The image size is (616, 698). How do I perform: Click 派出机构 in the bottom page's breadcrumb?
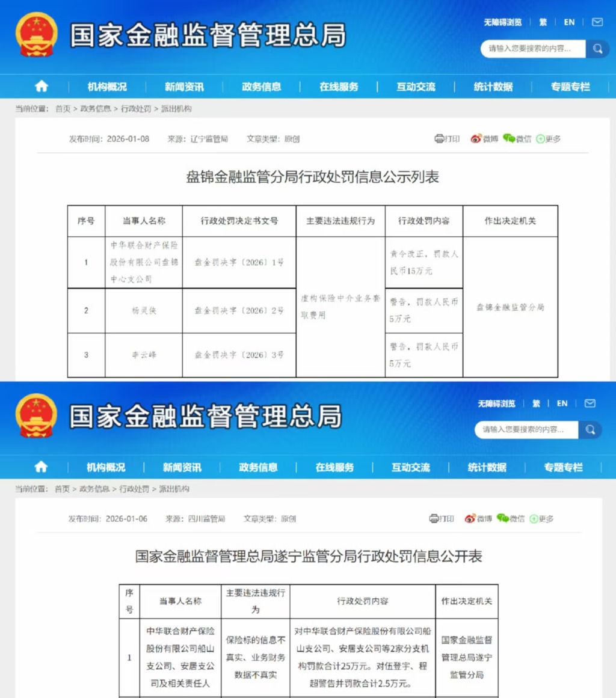click(x=174, y=489)
